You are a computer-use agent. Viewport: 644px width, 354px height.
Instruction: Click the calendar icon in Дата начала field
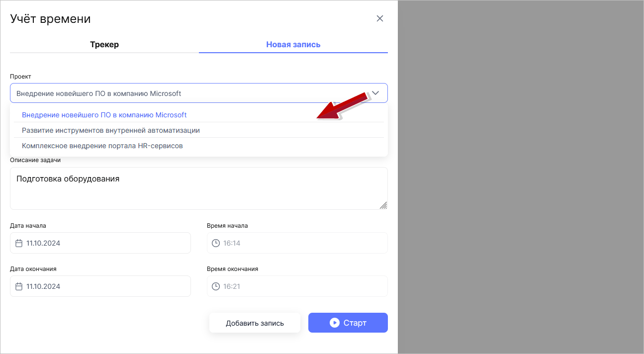pos(18,243)
